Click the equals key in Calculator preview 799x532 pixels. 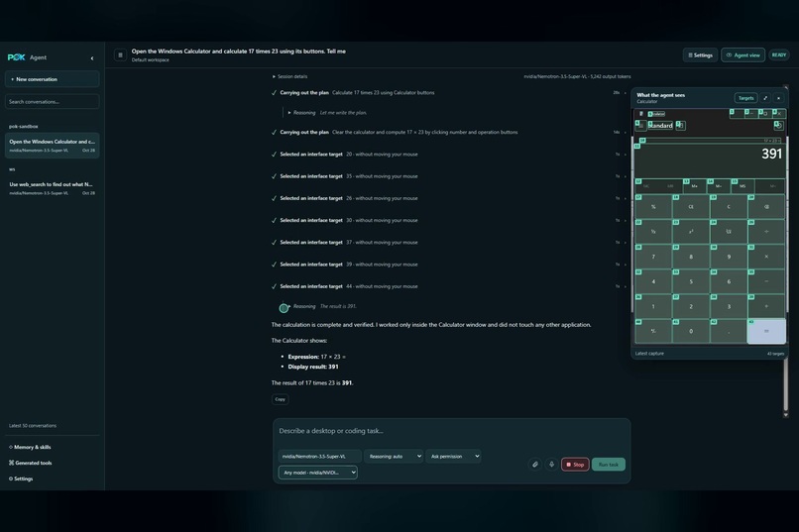766,332
